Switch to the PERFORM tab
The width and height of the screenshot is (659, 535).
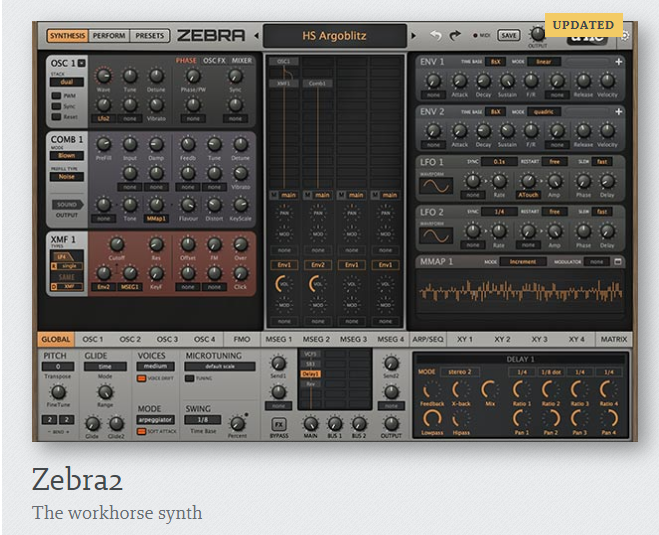tap(109, 36)
